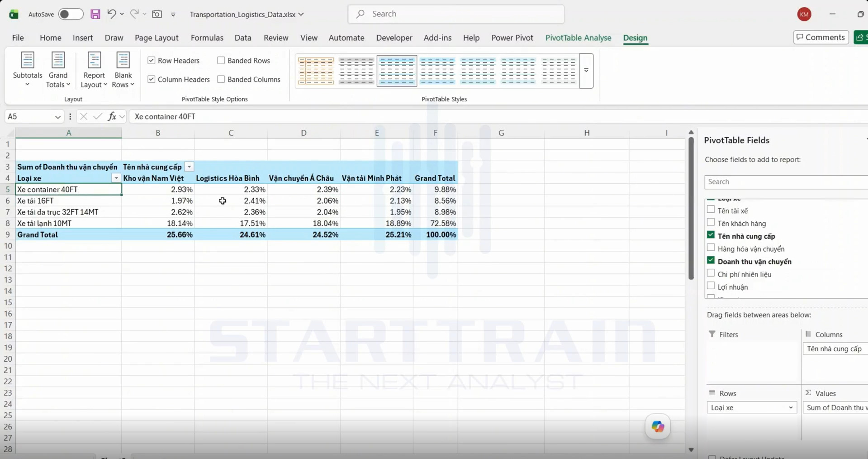Open the Tên nhà cung cấp column filter
This screenshot has width=868, height=459.
click(190, 167)
